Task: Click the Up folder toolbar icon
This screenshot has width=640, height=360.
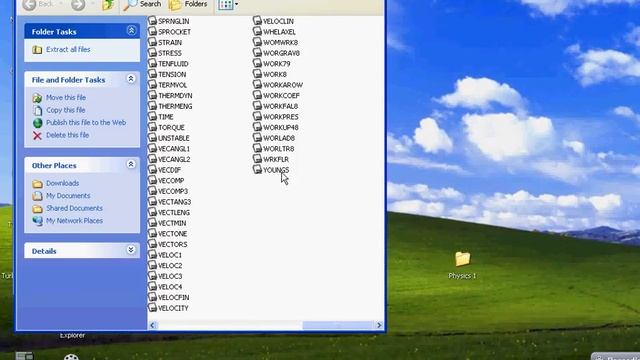Action: click(x=108, y=4)
